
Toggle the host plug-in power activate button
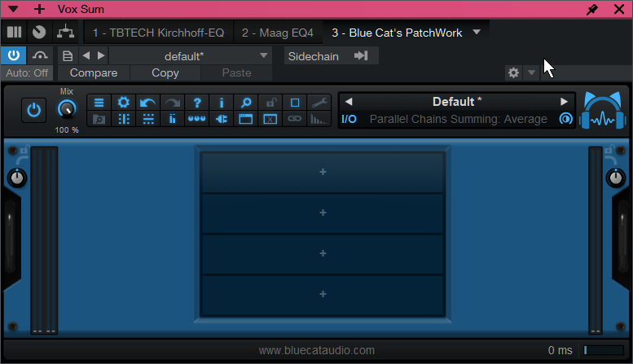coord(14,55)
